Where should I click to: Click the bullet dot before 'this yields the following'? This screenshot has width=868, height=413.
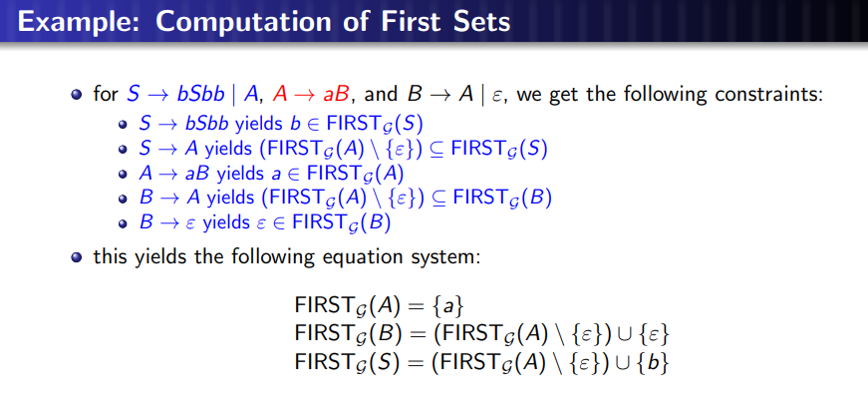[77, 257]
